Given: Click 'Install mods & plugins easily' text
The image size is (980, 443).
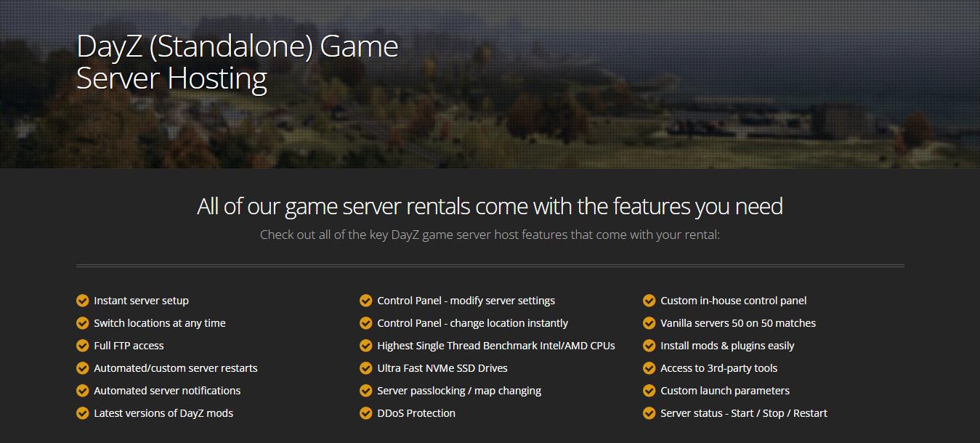Looking at the screenshot, I should tap(727, 346).
